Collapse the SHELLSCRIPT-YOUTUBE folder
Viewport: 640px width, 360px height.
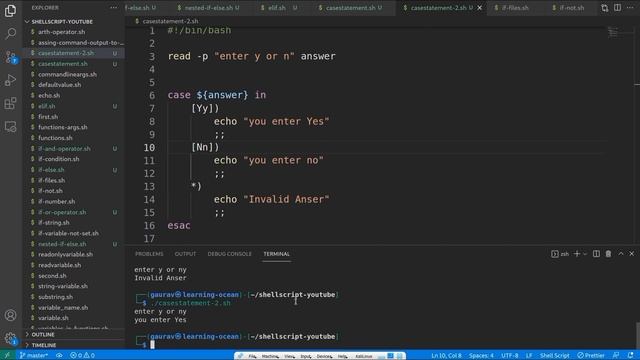coord(62,22)
